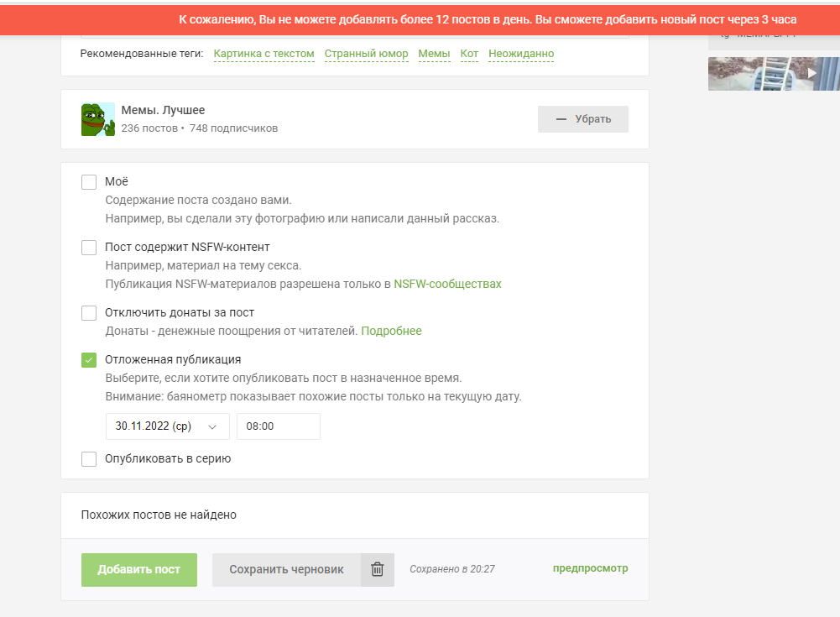Check "Отключить донаты за пост"
The width and height of the screenshot is (840, 617).
pyautogui.click(x=89, y=313)
